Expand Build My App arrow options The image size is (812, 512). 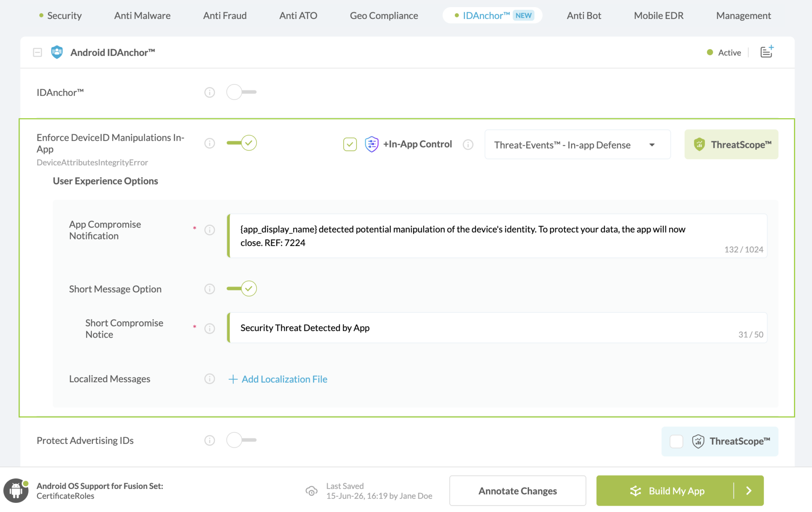[749, 491]
